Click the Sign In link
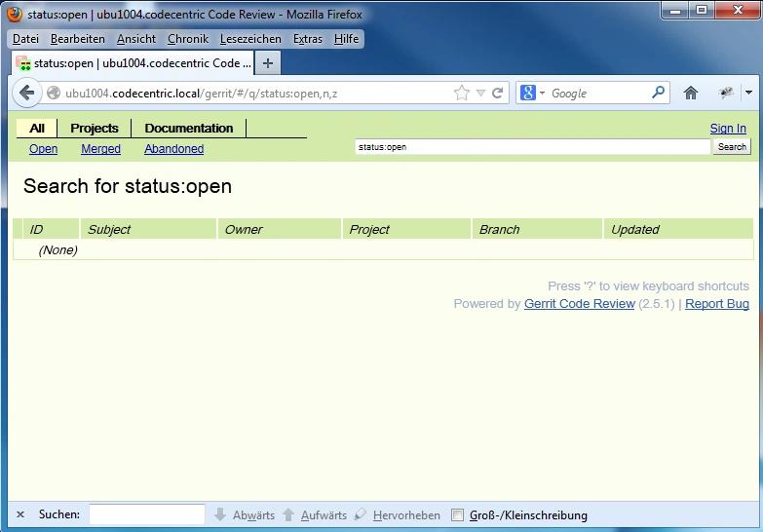763x532 pixels. point(728,129)
